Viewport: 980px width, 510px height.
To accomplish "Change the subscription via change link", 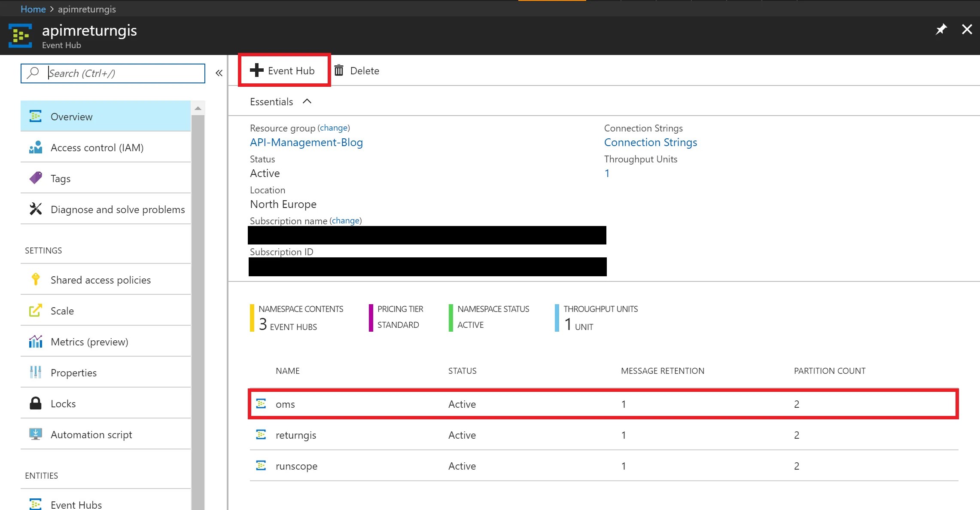I will point(346,220).
